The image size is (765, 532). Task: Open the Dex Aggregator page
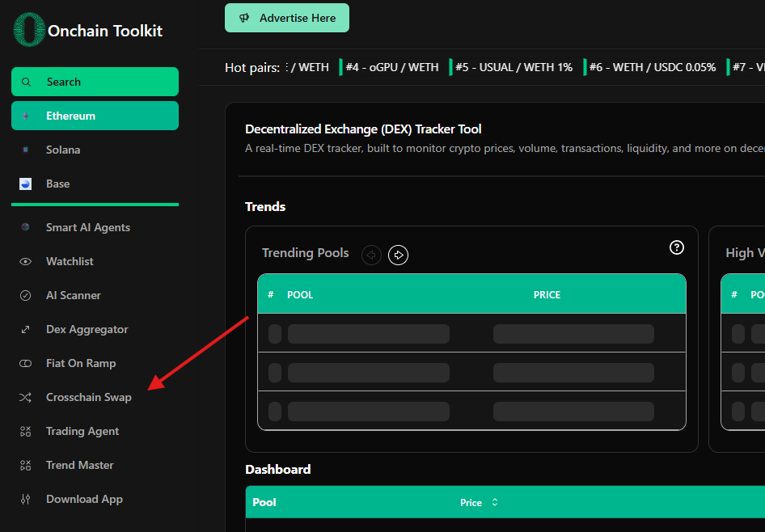click(87, 330)
